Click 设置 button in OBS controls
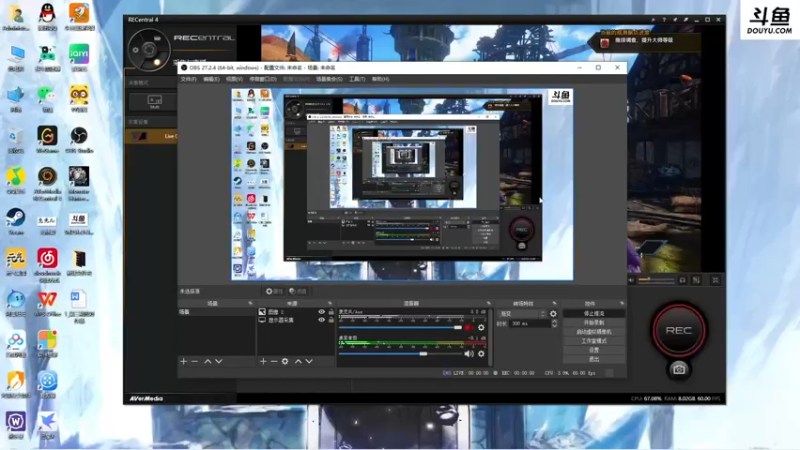 (x=594, y=350)
